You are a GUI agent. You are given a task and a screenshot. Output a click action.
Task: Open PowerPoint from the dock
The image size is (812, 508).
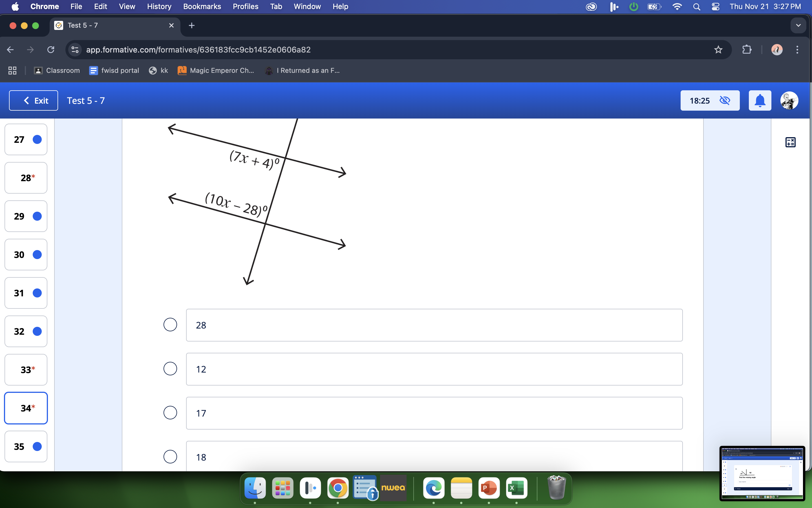tap(489, 488)
